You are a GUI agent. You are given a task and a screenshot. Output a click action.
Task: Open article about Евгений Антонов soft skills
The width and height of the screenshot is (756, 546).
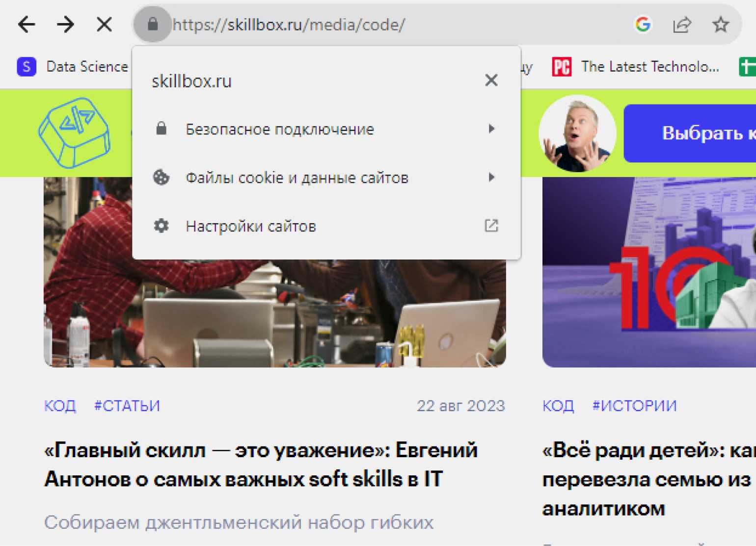point(261,464)
